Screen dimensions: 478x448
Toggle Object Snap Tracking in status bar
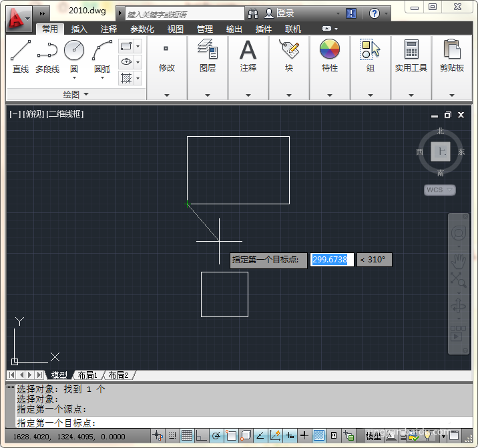[260, 435]
